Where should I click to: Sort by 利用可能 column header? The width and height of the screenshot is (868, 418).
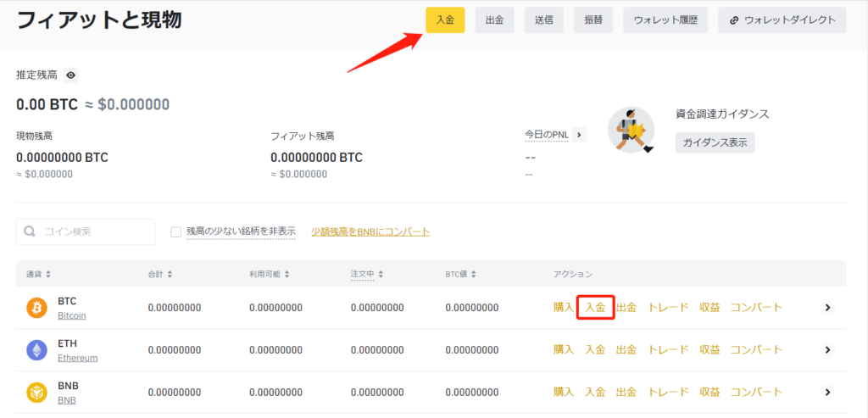(x=269, y=274)
